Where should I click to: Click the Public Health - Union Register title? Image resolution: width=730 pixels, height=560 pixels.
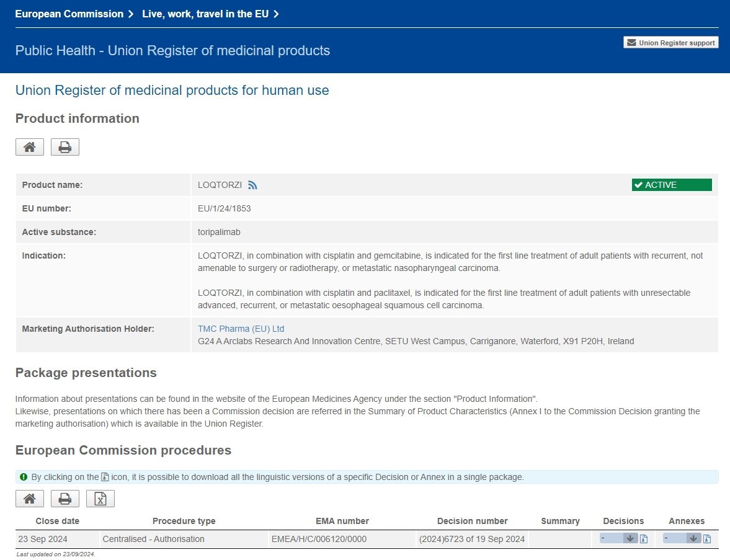(x=172, y=51)
